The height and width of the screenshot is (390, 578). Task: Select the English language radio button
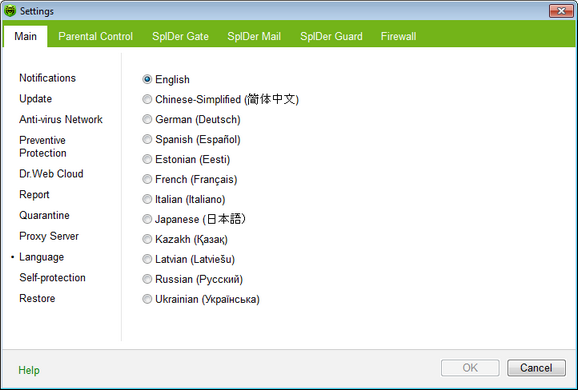[x=147, y=79]
